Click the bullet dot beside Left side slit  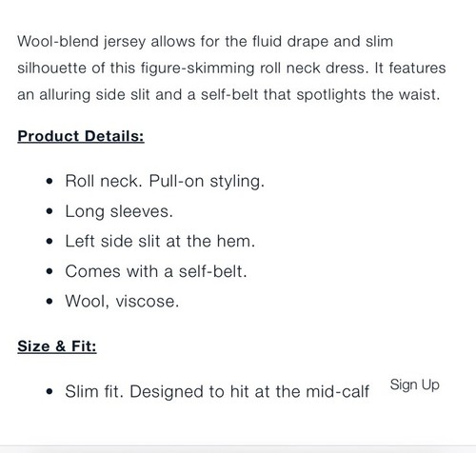[x=50, y=242]
